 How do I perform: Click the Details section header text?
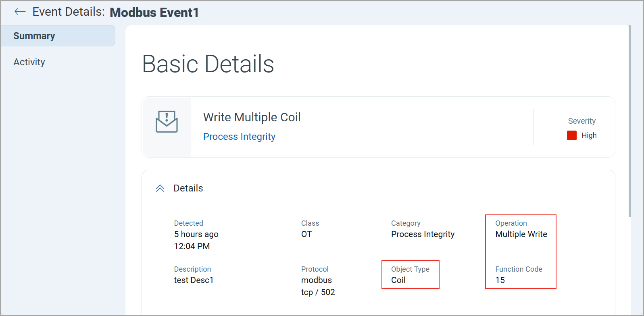click(x=188, y=188)
